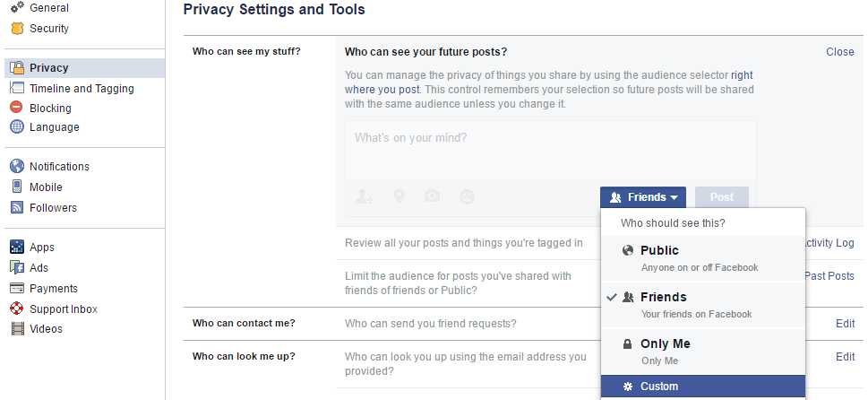868x400 pixels.
Task: Type in What's on your mind box
Action: click(550, 148)
